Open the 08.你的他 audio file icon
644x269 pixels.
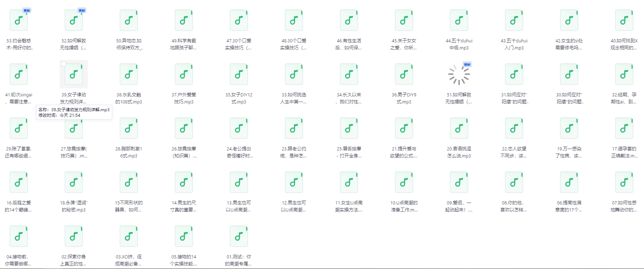tap(514, 182)
